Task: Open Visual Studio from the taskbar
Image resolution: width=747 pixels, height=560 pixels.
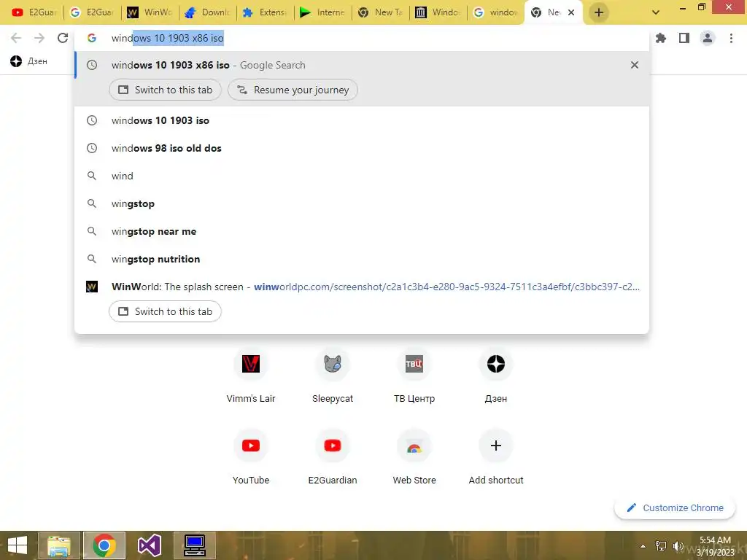Action: (150, 545)
